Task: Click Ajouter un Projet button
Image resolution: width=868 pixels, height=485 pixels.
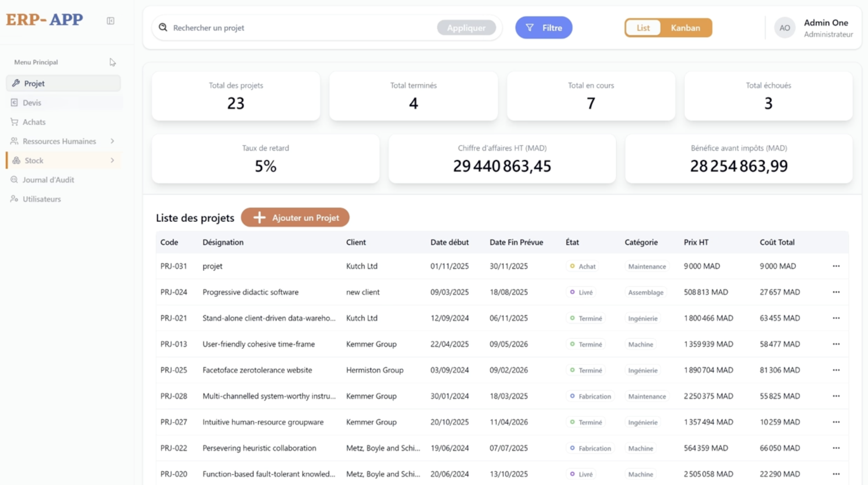Action: pos(295,217)
